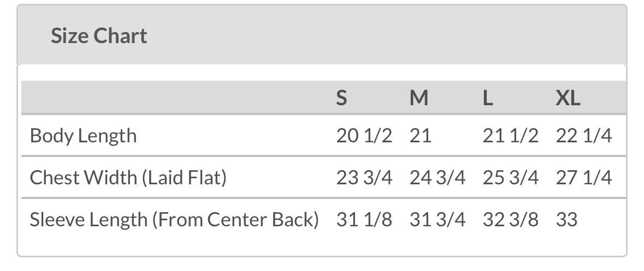This screenshot has height=271, width=644.
Task: Click Sleeve Length value for size XL
Action: tap(566, 219)
